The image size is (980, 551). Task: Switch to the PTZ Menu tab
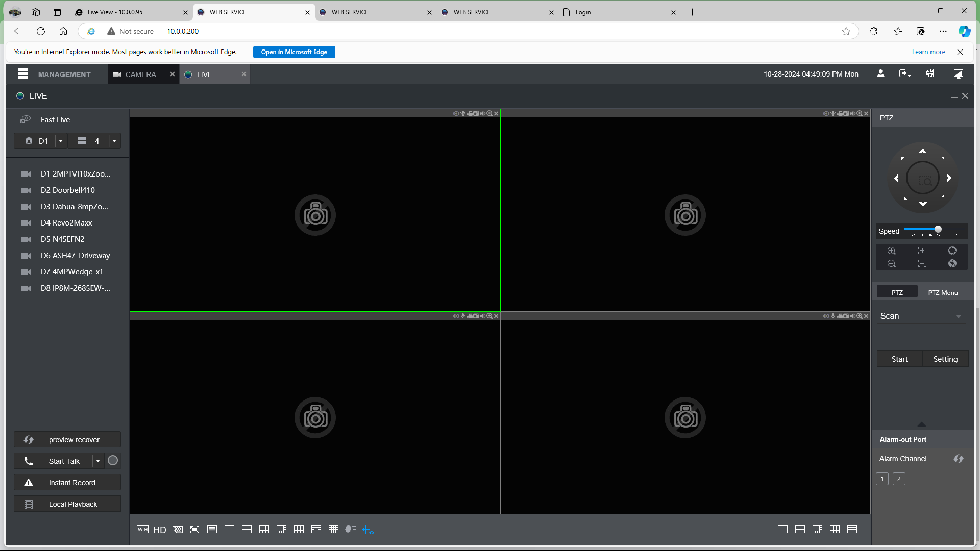coord(943,292)
